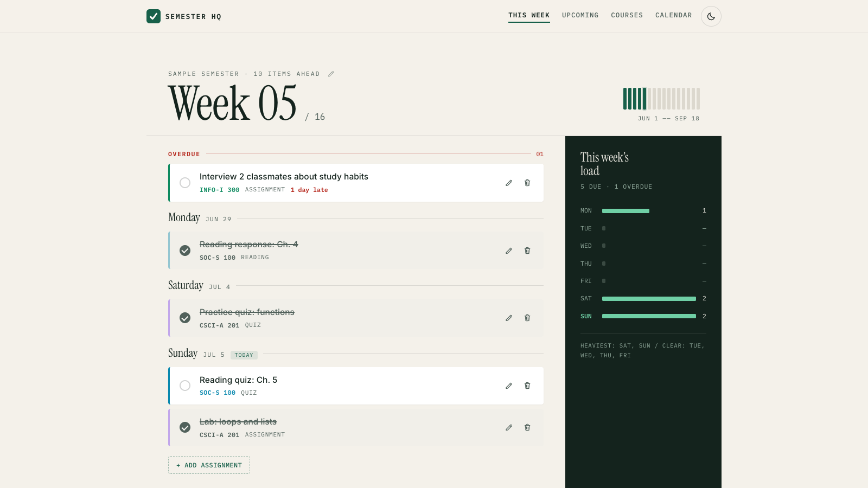Image resolution: width=868 pixels, height=488 pixels.
Task: Edit the Reading response: Ch. 4 item
Action: [x=509, y=251]
